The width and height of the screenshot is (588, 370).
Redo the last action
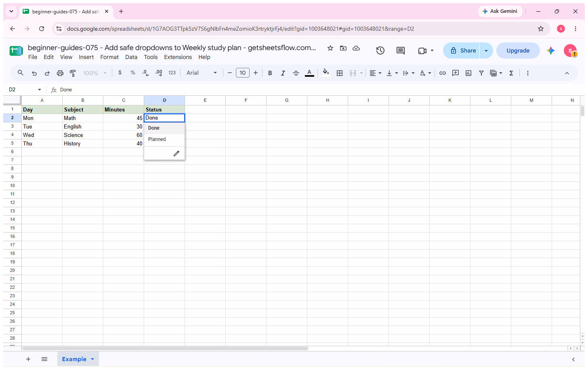click(47, 73)
